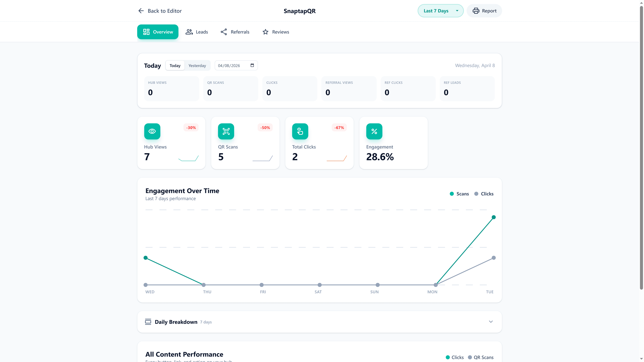Click the HUB VIEWS today stat card
Viewport: 644px width, 362px height.
click(x=172, y=88)
